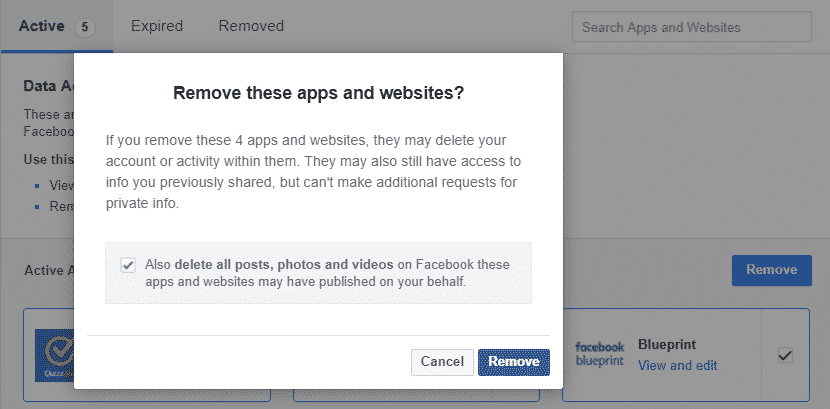This screenshot has height=409, width=830.
Task: Switch to the Active tab
Action: click(41, 26)
